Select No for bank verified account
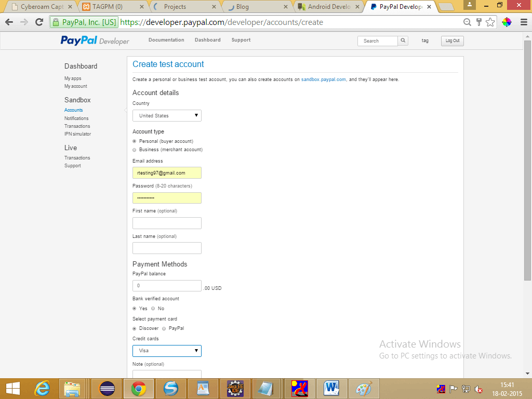The image size is (532, 399). point(153,309)
